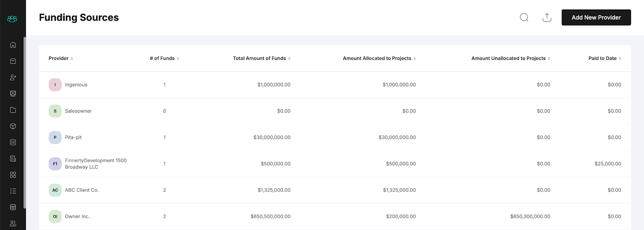Click the blue 'P' avatar for Pita-pit
The image size is (644, 230).
click(x=55, y=138)
